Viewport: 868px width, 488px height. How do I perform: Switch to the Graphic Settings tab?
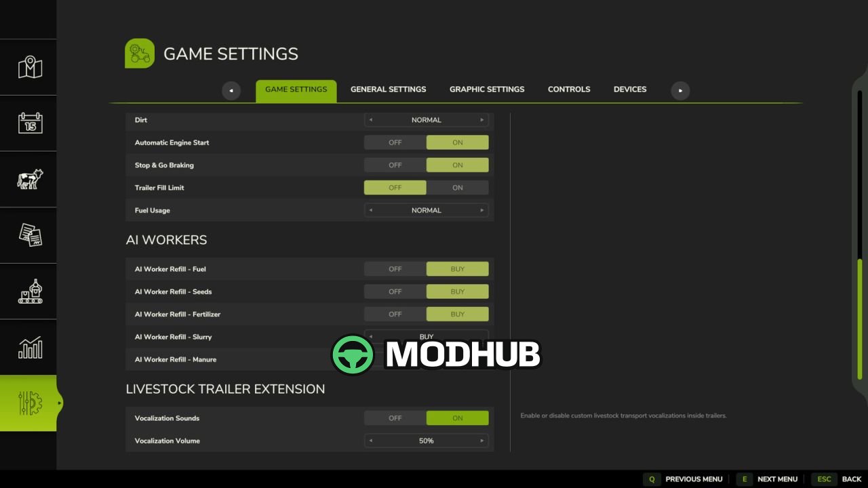(487, 89)
